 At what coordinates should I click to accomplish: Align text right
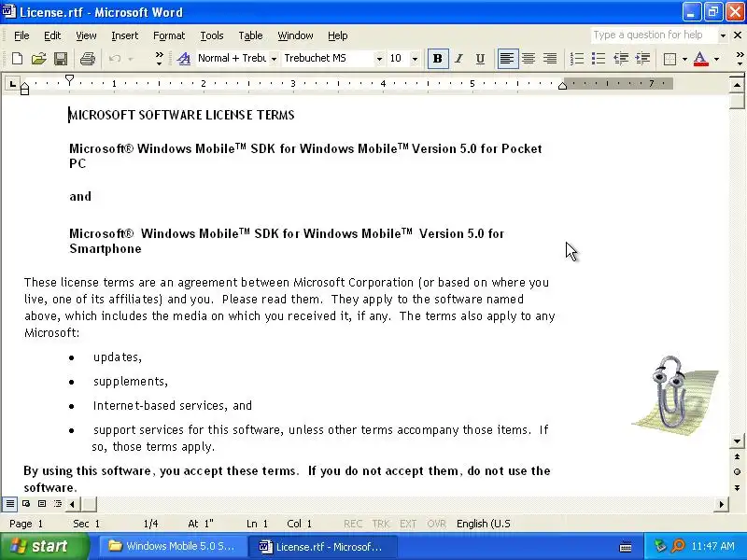pyautogui.click(x=550, y=59)
